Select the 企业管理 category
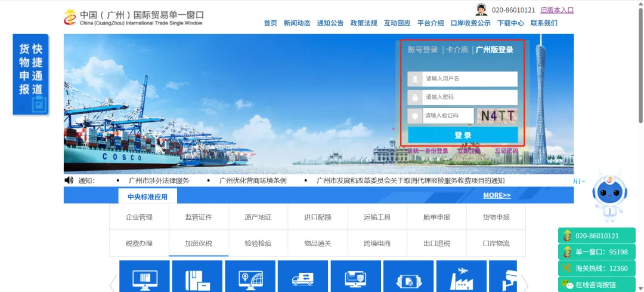This screenshot has height=292, width=644. [x=139, y=217]
